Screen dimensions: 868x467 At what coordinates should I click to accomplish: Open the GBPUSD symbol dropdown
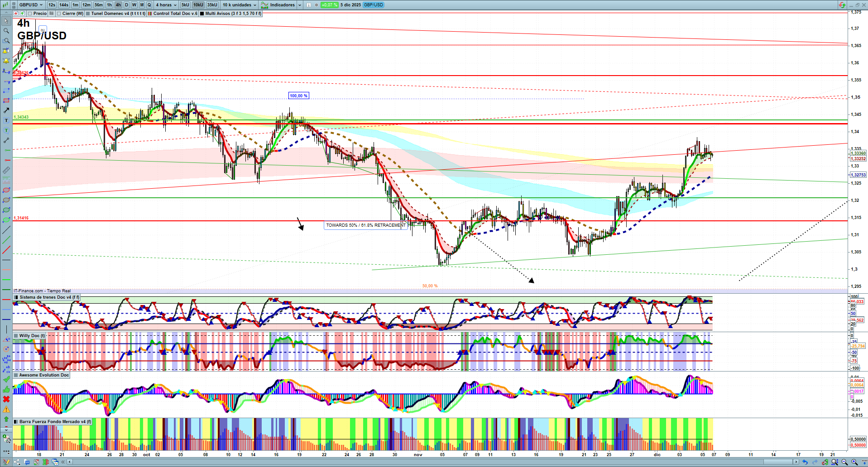[x=30, y=5]
